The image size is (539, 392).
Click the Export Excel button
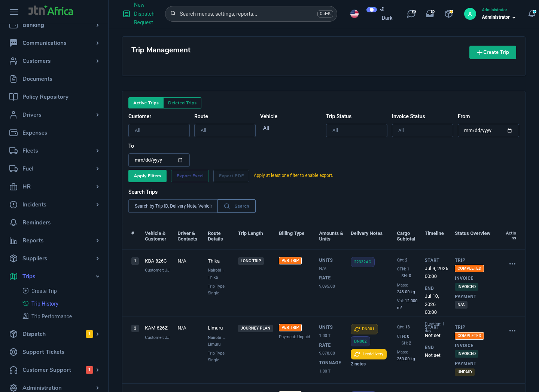click(190, 176)
